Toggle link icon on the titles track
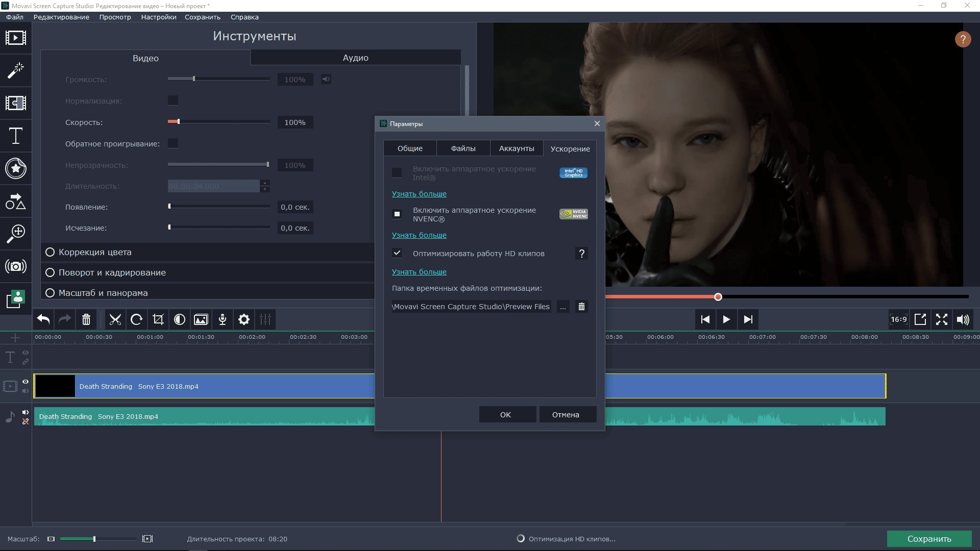 tap(26, 362)
